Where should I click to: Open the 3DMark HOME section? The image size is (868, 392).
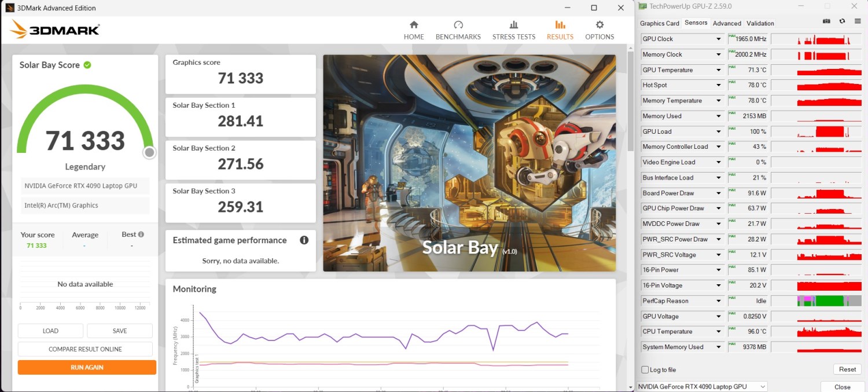click(414, 30)
